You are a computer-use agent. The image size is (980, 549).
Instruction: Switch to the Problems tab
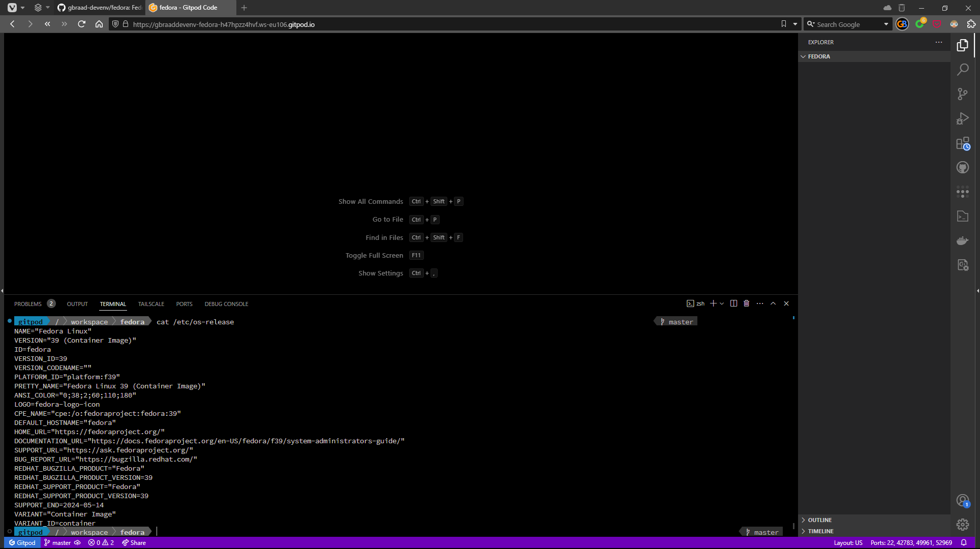28,304
